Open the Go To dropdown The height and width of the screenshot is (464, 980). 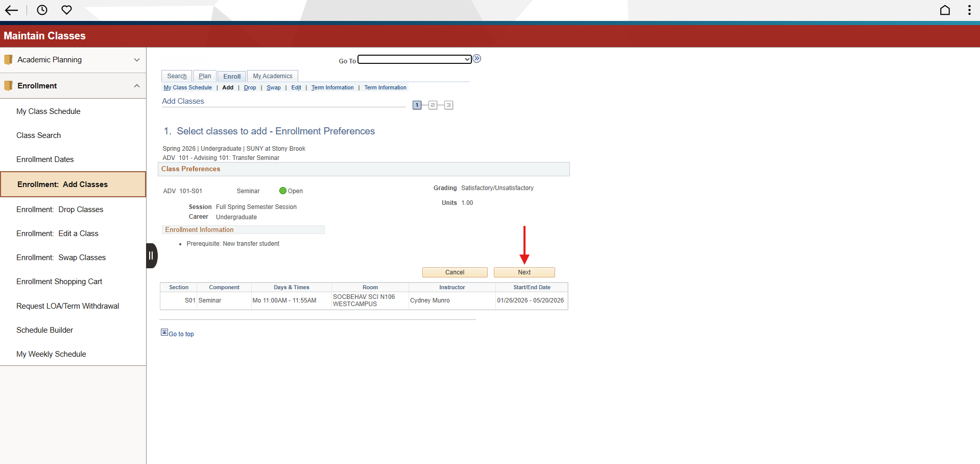[x=414, y=59]
